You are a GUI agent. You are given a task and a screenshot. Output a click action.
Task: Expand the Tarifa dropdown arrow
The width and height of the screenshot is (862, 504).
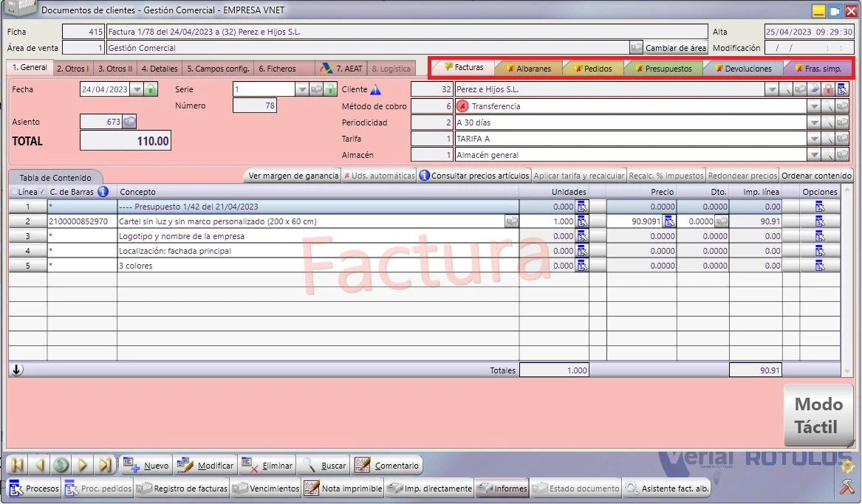[x=814, y=139]
